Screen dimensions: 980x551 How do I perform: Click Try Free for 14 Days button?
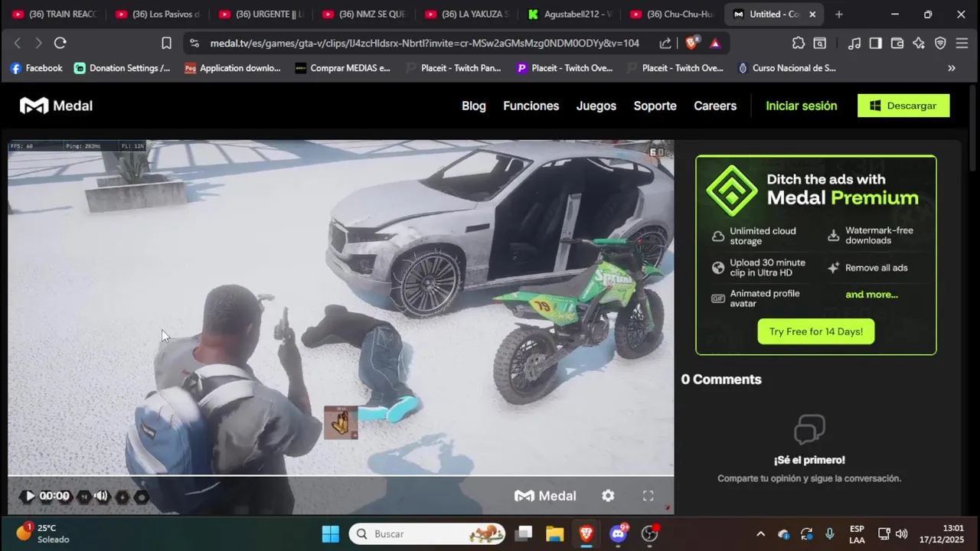tap(816, 331)
